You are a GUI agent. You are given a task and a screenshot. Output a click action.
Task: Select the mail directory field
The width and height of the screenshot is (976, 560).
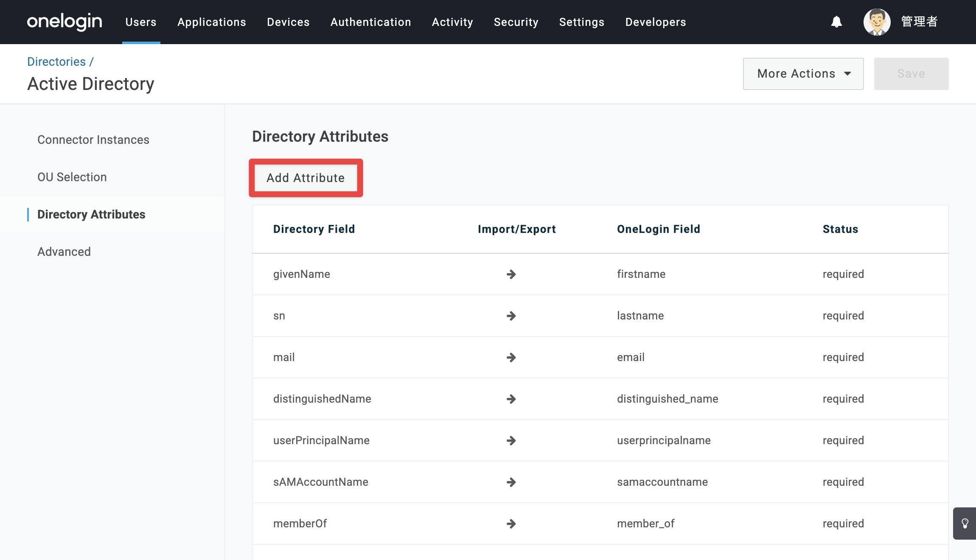(284, 358)
